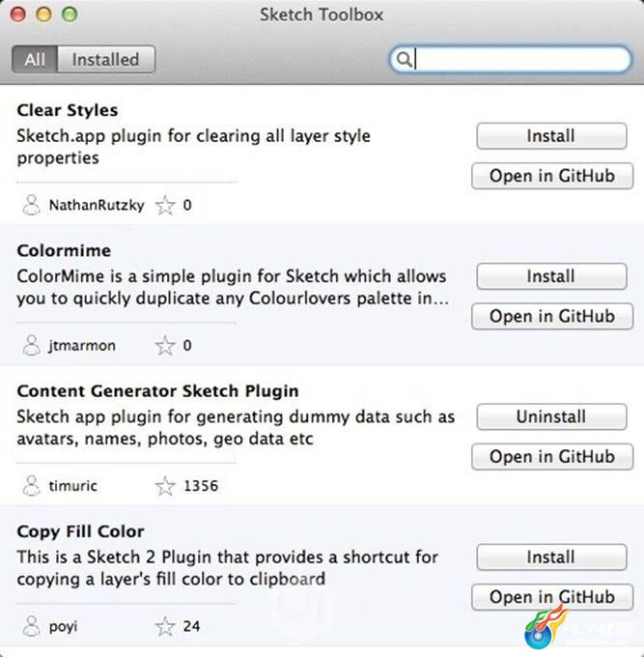Open Colormime in GitHub

pyautogui.click(x=552, y=316)
